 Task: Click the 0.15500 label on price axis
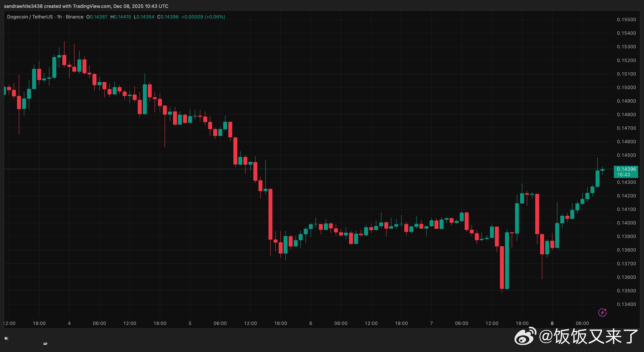coord(626,20)
